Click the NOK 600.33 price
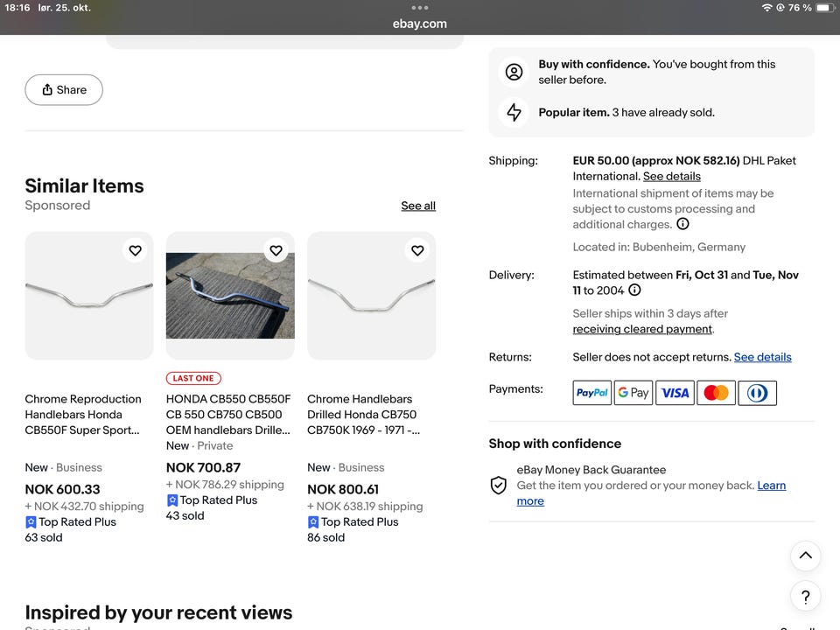 tap(62, 489)
